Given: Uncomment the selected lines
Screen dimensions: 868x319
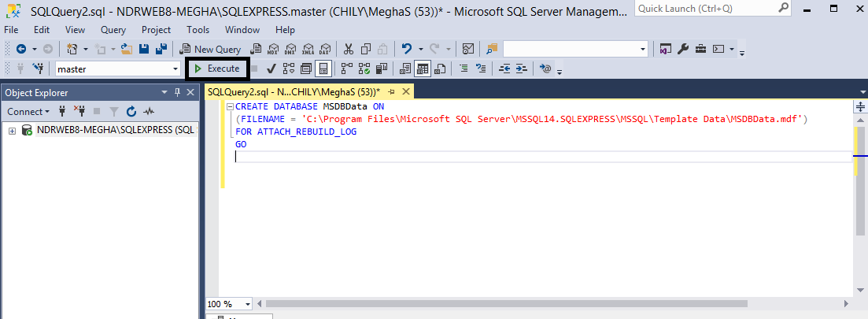Looking at the screenshot, I should coord(481,69).
